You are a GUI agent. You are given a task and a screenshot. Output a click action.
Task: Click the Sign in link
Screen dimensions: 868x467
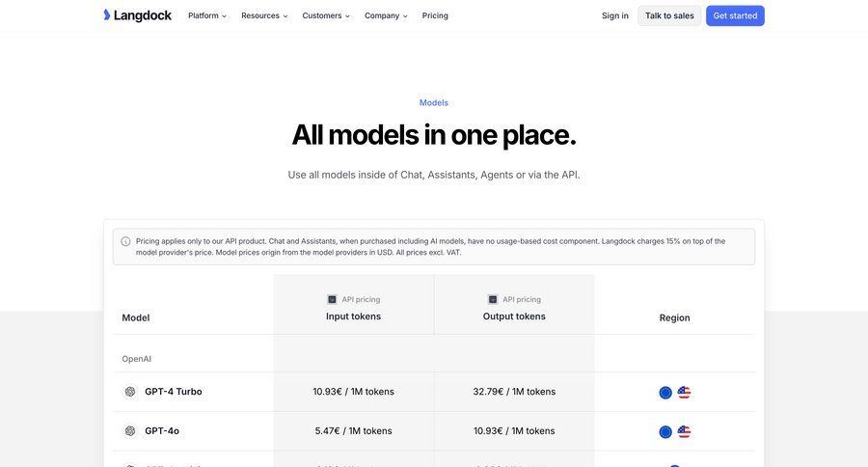tap(615, 15)
